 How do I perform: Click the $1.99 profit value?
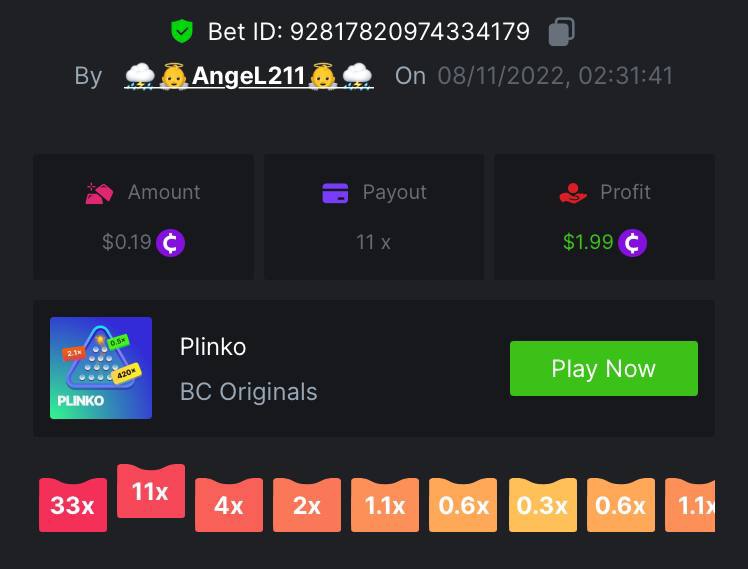[x=588, y=242]
